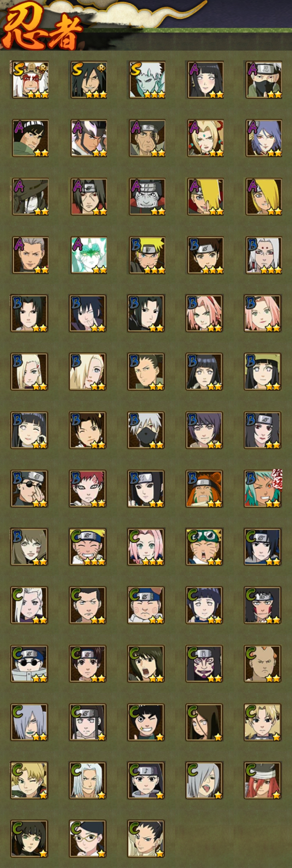Open the glowing teal spirit face A-rank card
Viewport: 292px width, 868px height.
89,255
